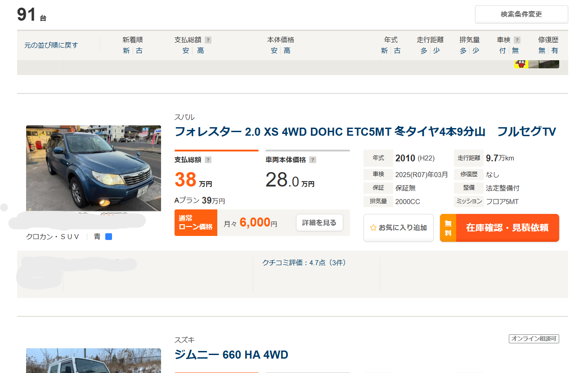Click help icon beside 車両本体価格 label

[x=313, y=160]
